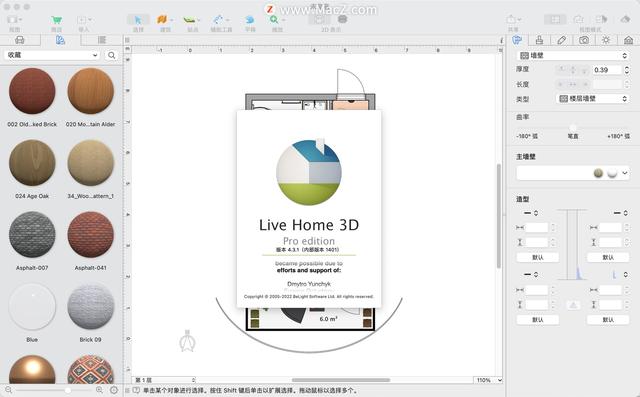Screen dimensions: 640x397
Task: Select the 34_Woo...attern_1 material
Action: [90, 163]
